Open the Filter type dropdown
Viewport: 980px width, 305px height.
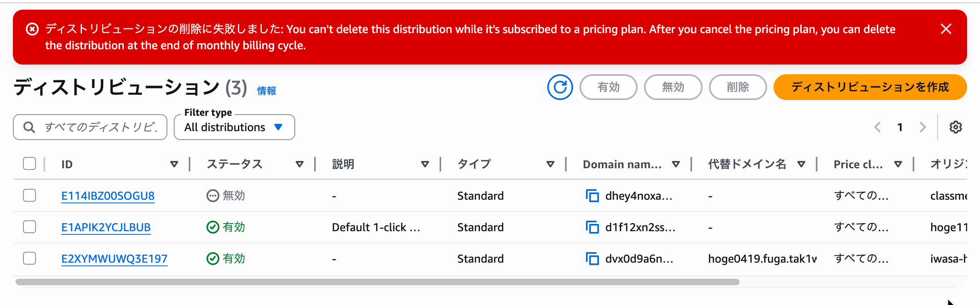click(234, 127)
